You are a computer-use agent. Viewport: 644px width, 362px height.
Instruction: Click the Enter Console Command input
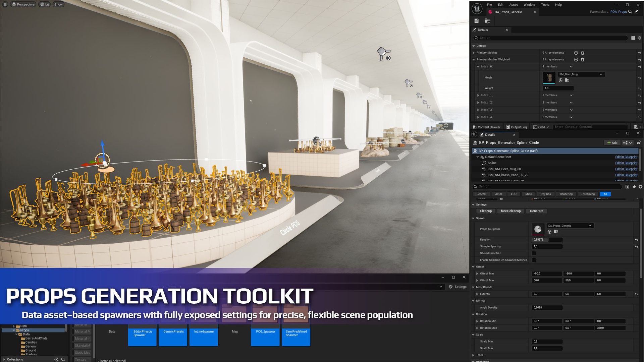(x=590, y=127)
